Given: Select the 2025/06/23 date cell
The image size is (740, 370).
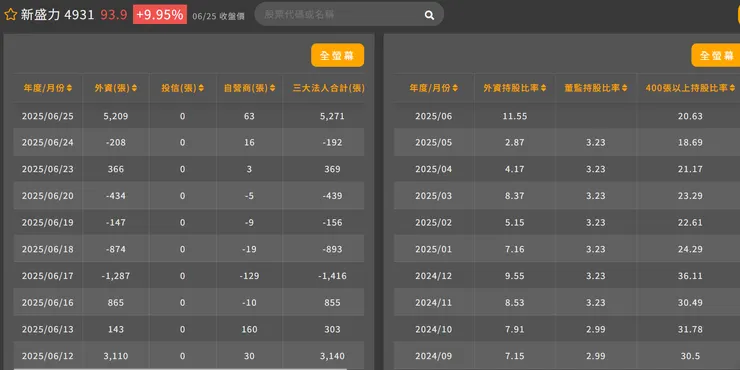Looking at the screenshot, I should pos(48,169).
